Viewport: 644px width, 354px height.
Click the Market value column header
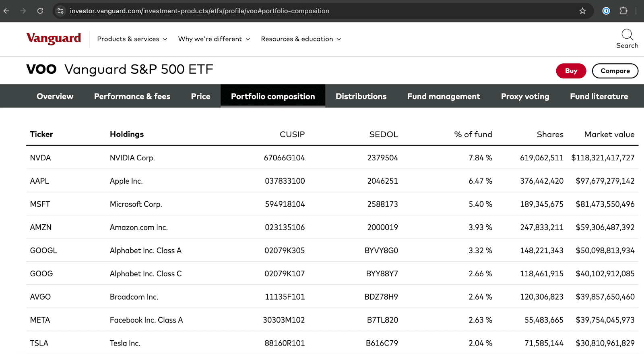(609, 134)
